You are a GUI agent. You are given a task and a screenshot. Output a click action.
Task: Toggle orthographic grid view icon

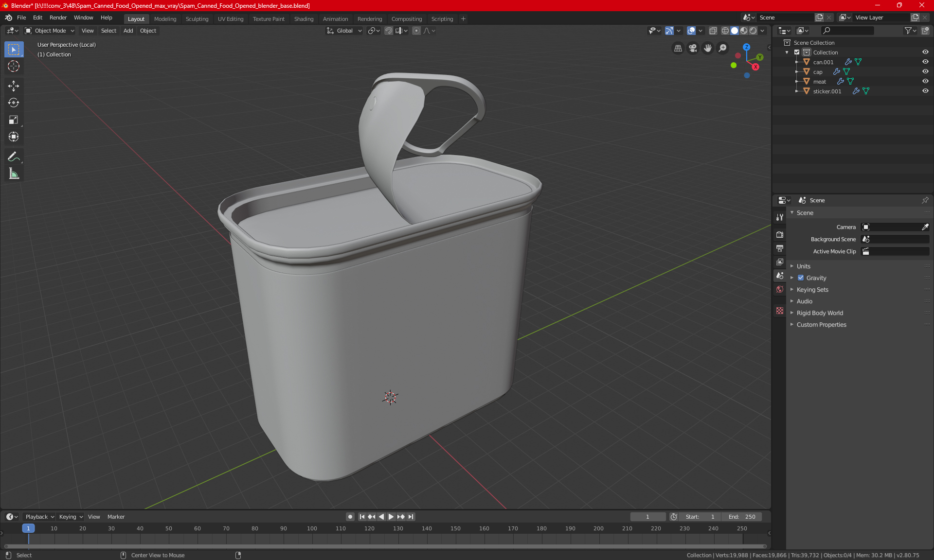678,48
